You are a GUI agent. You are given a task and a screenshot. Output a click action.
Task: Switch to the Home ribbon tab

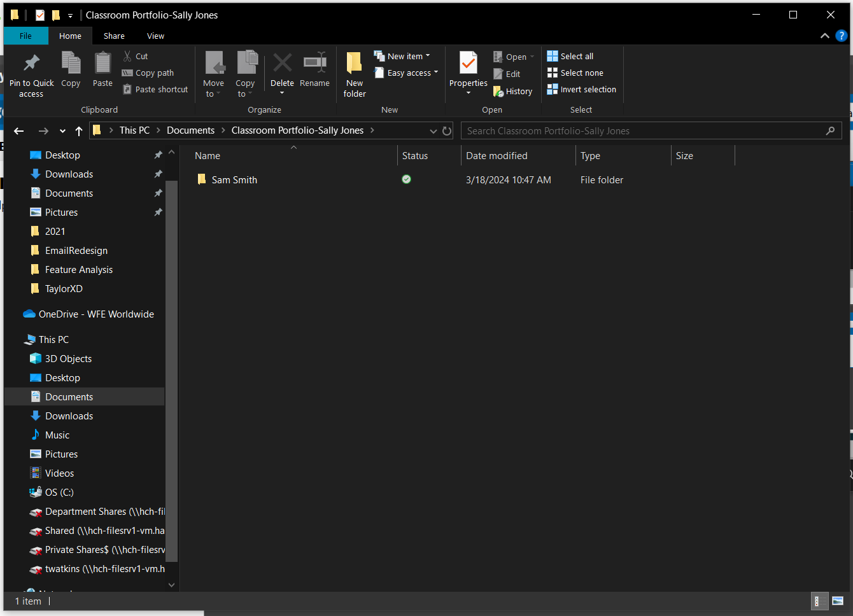point(70,36)
